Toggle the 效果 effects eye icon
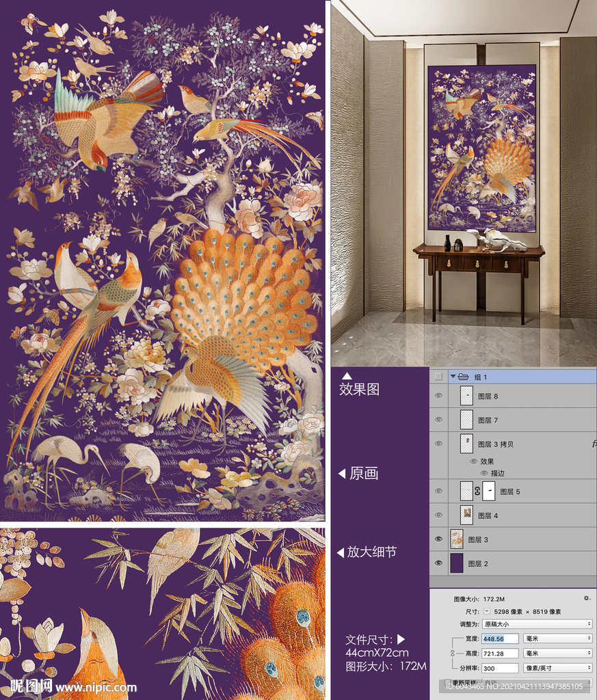This screenshot has height=700, width=597. point(474,461)
